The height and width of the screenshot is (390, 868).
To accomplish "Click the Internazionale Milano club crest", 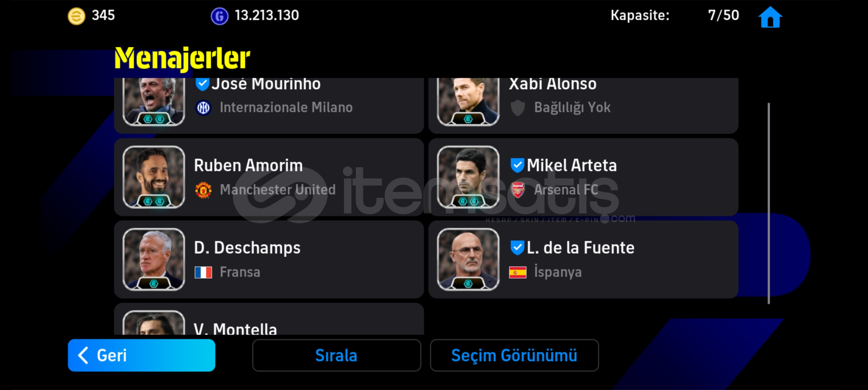I will tap(203, 108).
